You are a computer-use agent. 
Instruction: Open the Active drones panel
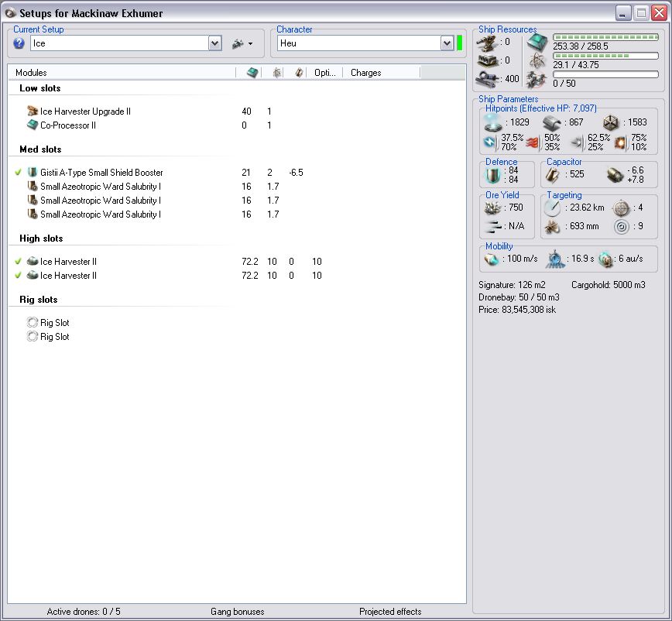(x=84, y=612)
